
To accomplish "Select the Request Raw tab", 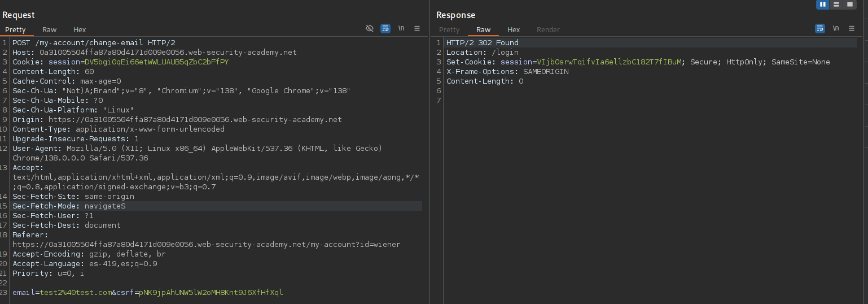I will (x=50, y=29).
